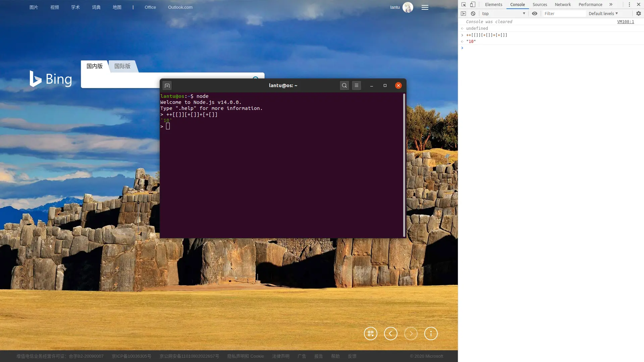Open the terminal hamburger menu

356,85
